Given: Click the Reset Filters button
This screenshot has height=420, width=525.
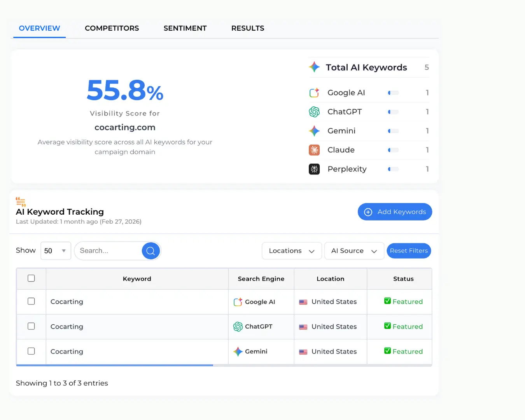Looking at the screenshot, I should point(409,251).
